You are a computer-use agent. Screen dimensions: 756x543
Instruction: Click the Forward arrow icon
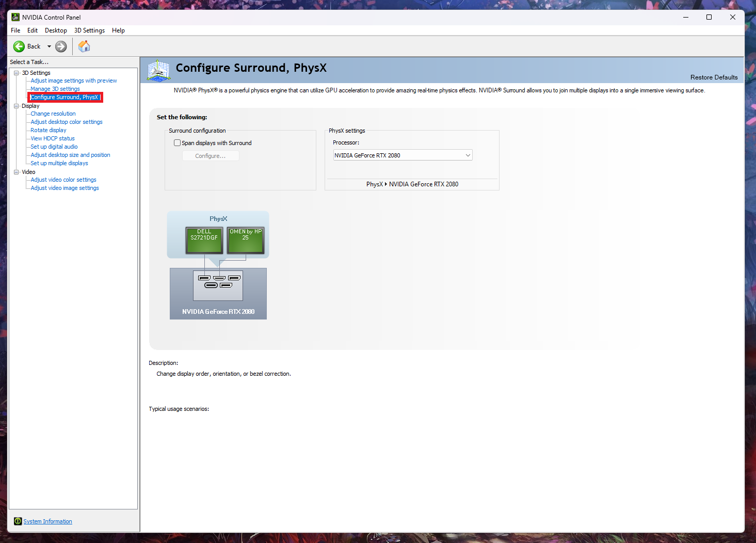pyautogui.click(x=61, y=46)
